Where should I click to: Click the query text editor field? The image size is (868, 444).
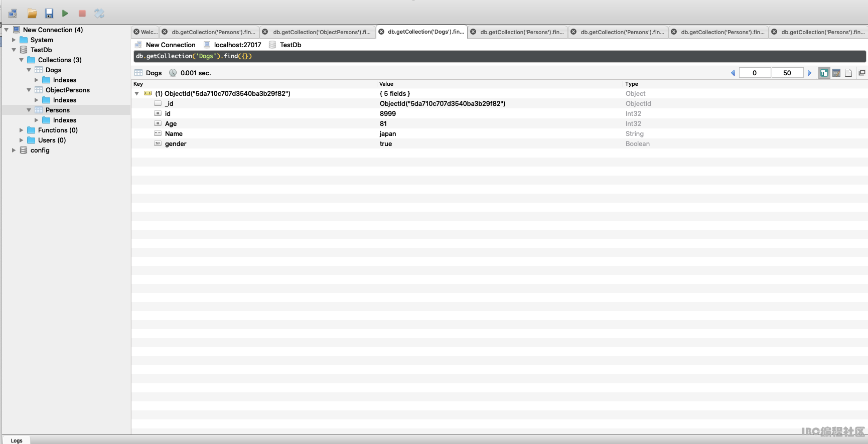pos(500,56)
